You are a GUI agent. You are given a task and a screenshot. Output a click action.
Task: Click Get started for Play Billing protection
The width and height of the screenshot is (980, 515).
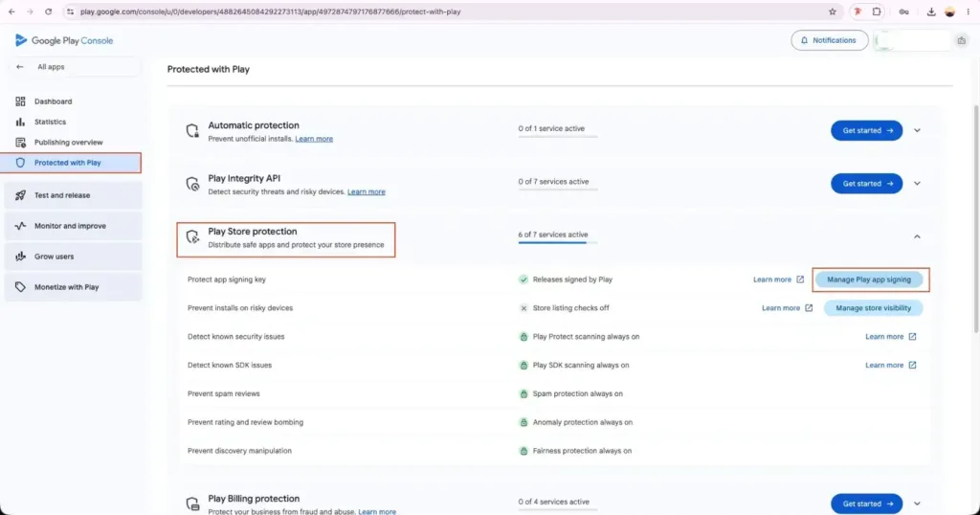click(866, 504)
